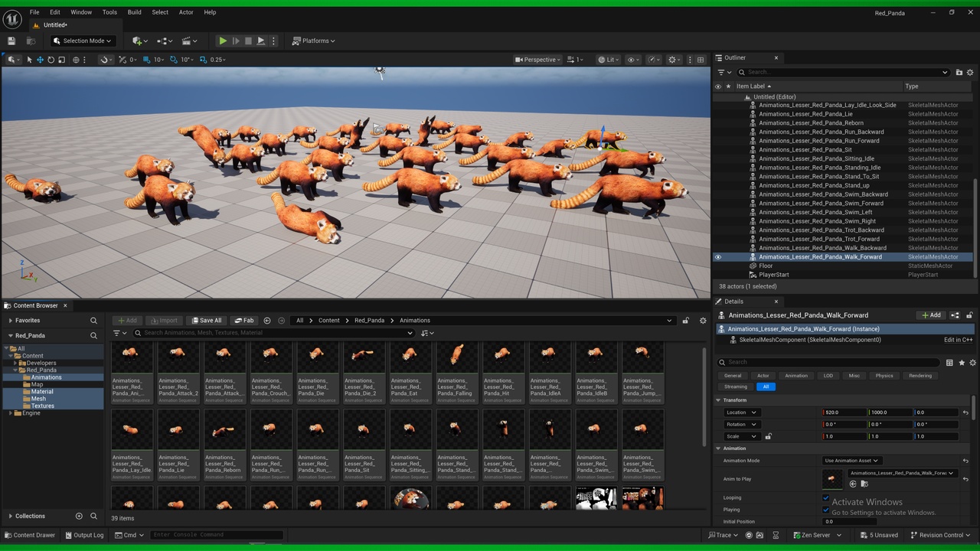Expand the Engine folder in the tree

tap(11, 413)
